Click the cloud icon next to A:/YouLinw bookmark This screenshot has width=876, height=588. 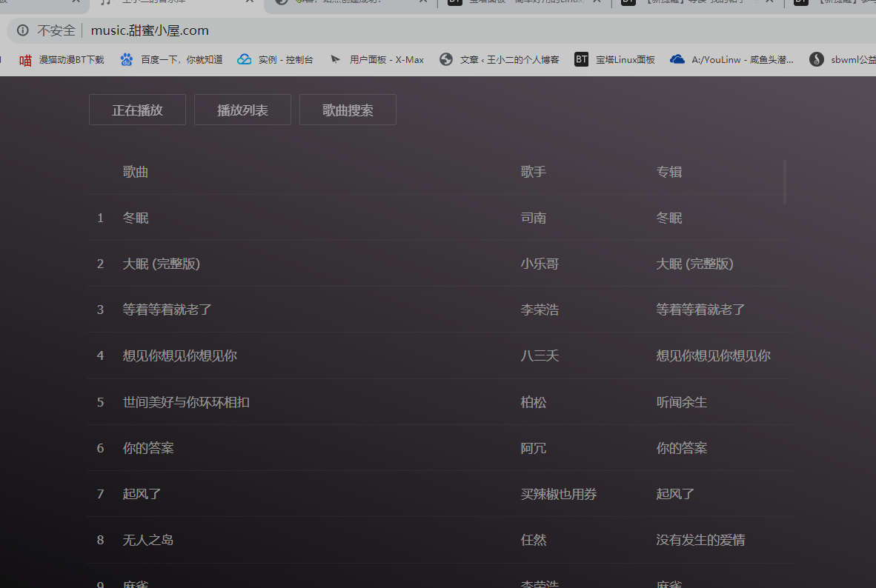pyautogui.click(x=677, y=59)
